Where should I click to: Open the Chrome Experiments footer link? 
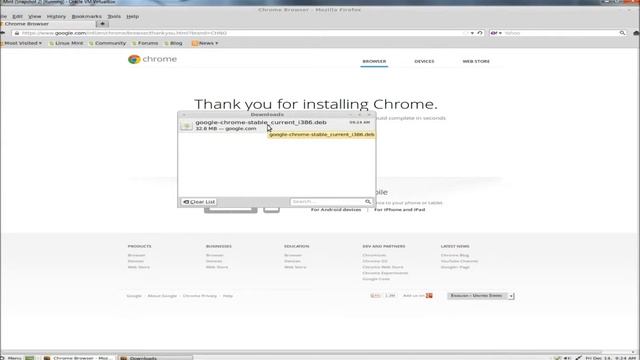[385, 273]
